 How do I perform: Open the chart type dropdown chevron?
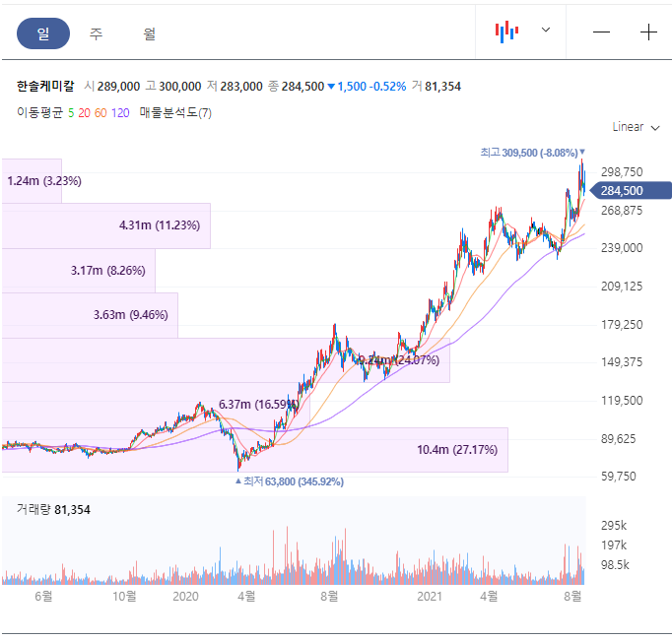[x=546, y=30]
